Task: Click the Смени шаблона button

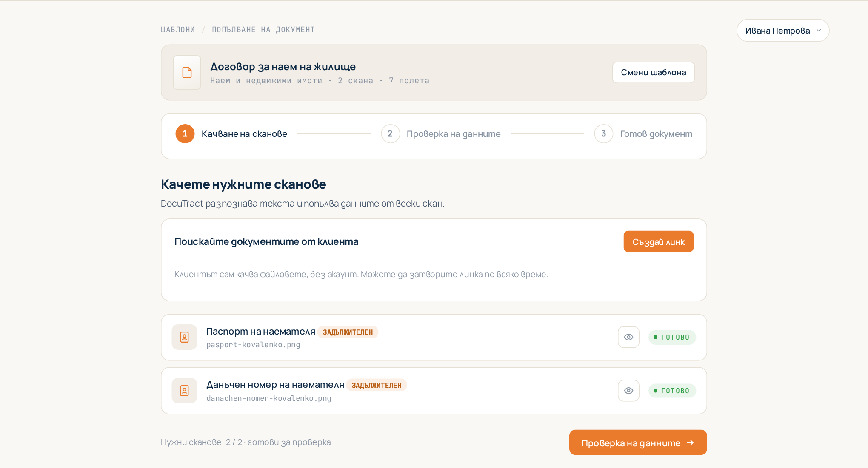Action: 654,72
